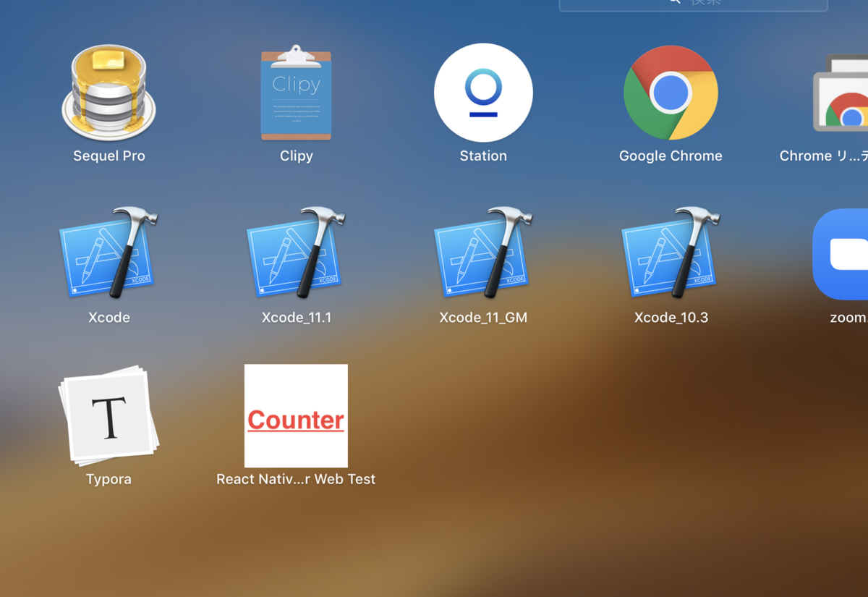Launch Google Chrome
868x597 pixels.
coord(671,93)
